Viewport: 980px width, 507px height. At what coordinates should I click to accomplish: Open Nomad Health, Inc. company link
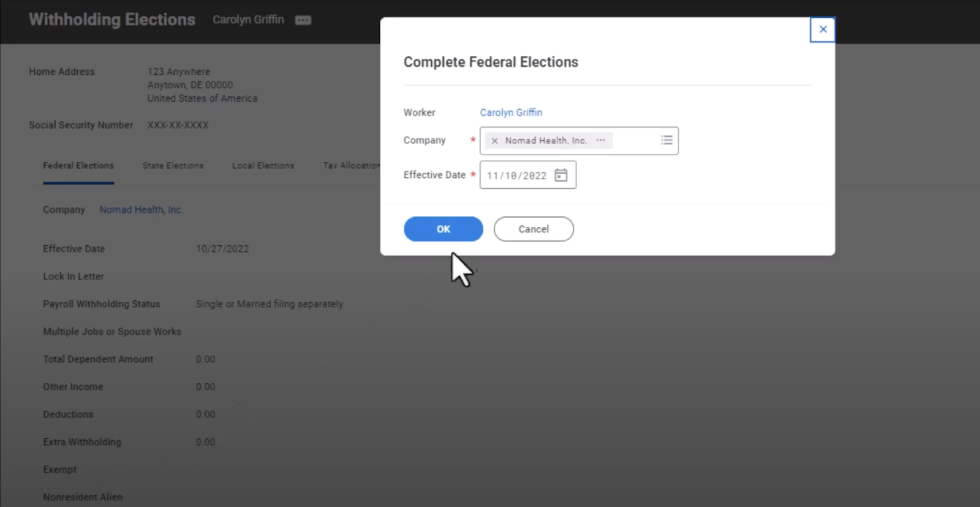[141, 210]
